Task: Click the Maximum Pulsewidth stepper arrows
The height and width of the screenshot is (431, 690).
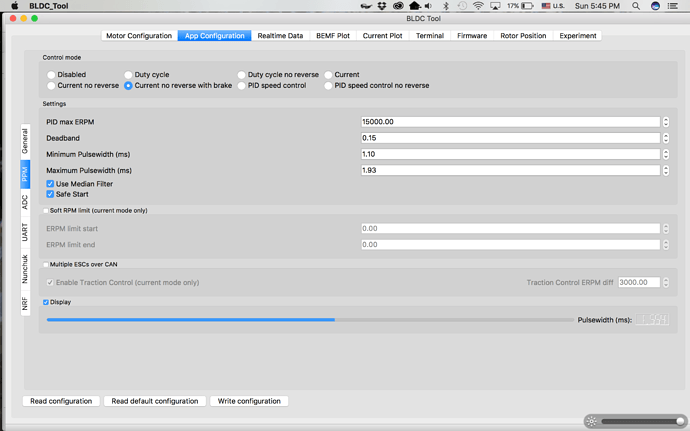Action: tap(666, 171)
